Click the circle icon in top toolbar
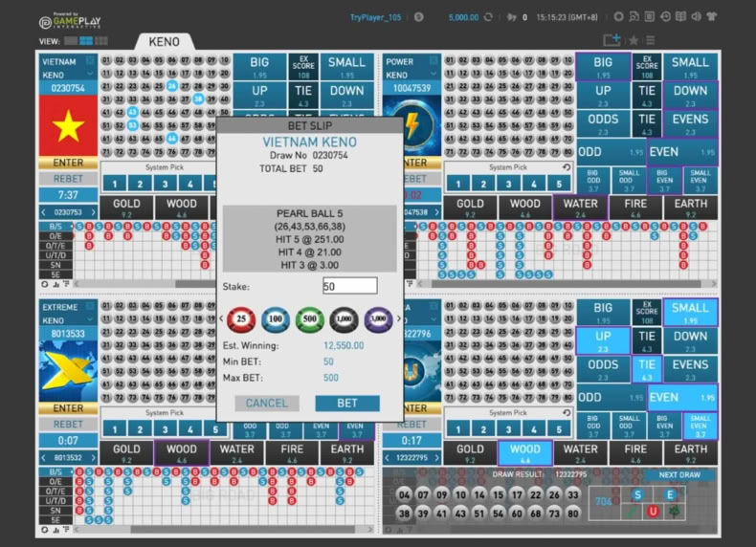 click(618, 17)
